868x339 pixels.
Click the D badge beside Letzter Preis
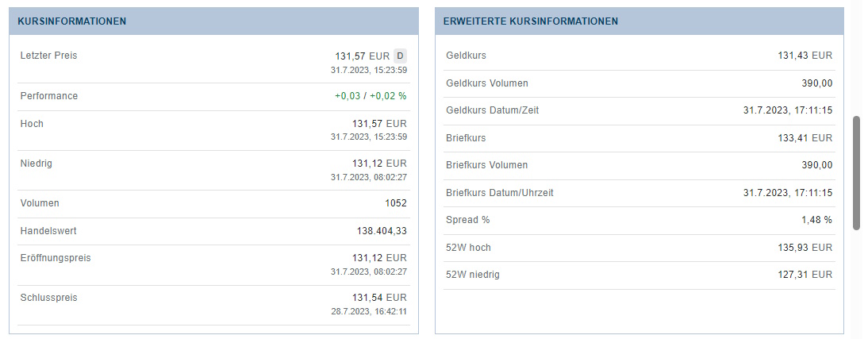[400, 56]
